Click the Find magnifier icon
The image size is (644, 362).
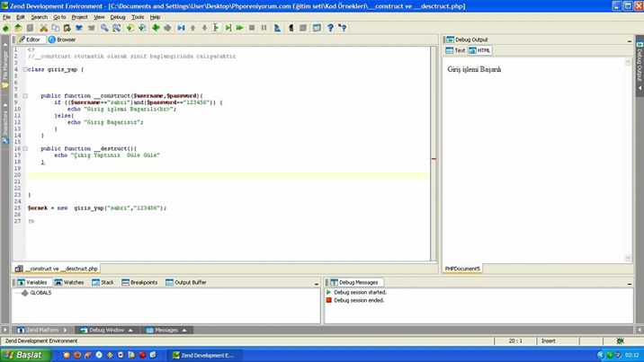pyautogui.click(x=104, y=28)
